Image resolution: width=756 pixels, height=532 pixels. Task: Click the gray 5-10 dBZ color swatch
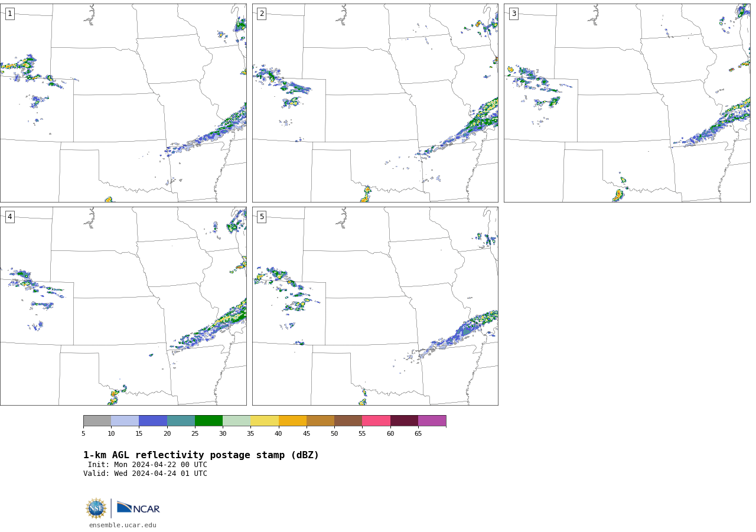coord(97,421)
